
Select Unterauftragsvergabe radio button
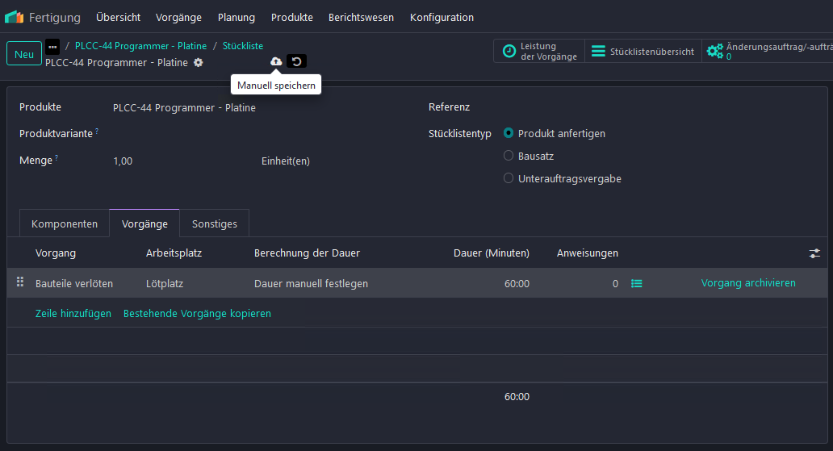pyautogui.click(x=508, y=178)
